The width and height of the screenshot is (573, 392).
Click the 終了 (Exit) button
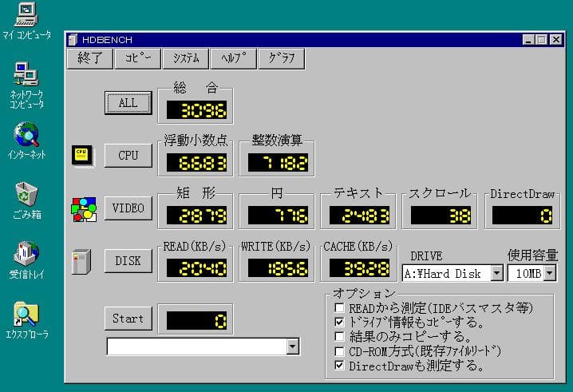(x=90, y=58)
